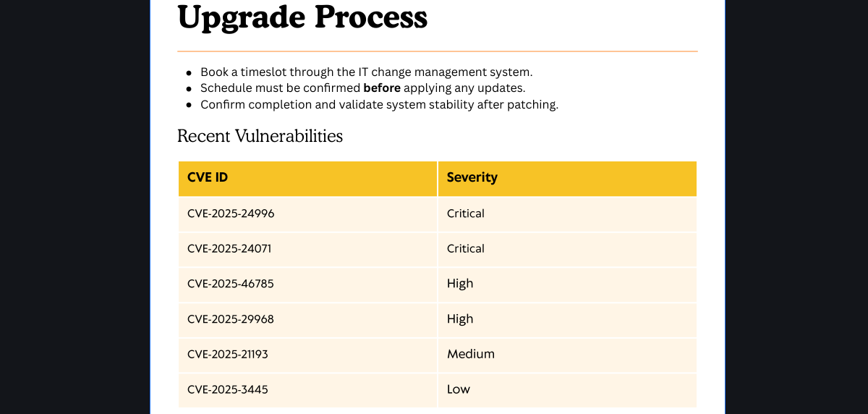Click the Low severity cell

point(458,389)
